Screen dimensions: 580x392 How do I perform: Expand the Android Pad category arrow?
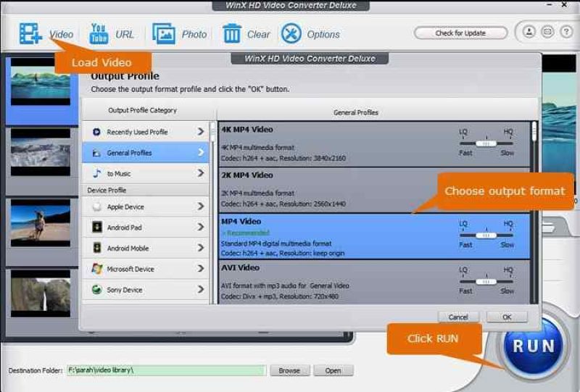(201, 228)
